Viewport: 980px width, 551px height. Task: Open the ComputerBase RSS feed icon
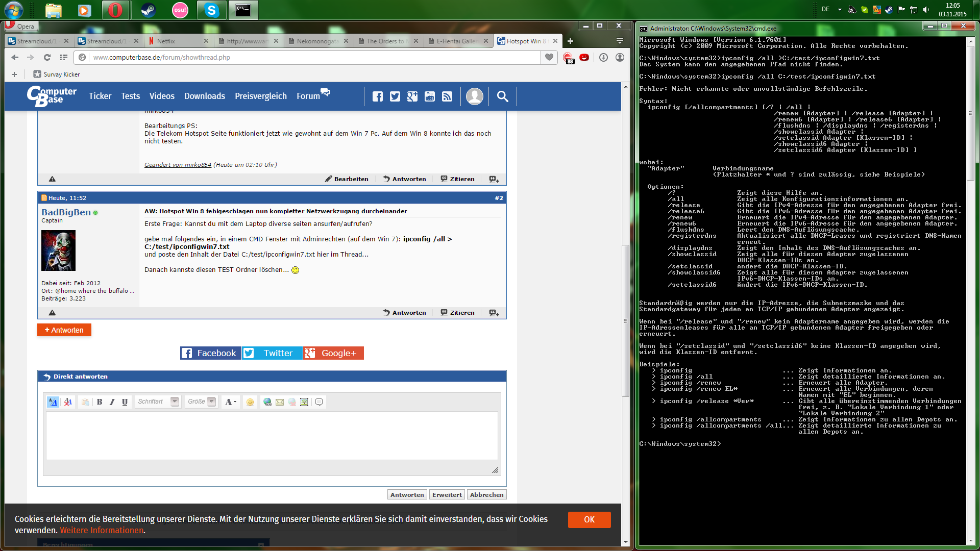(x=447, y=96)
